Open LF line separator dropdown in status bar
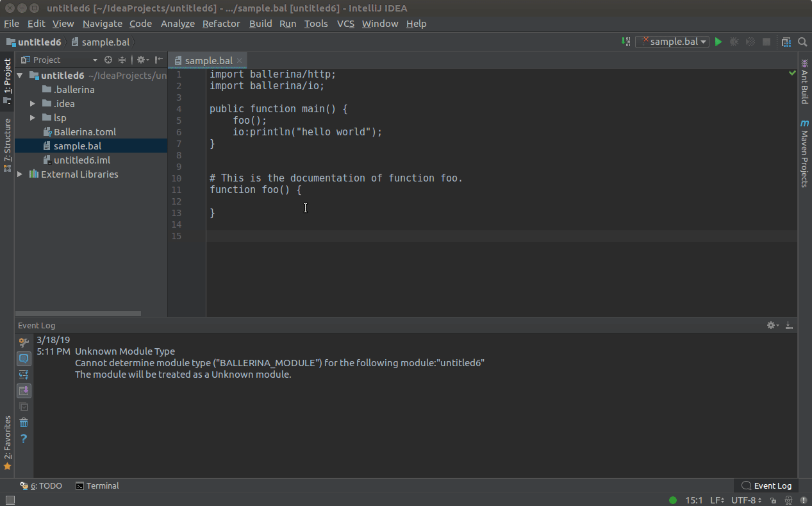The height and width of the screenshot is (506, 812). [717, 500]
